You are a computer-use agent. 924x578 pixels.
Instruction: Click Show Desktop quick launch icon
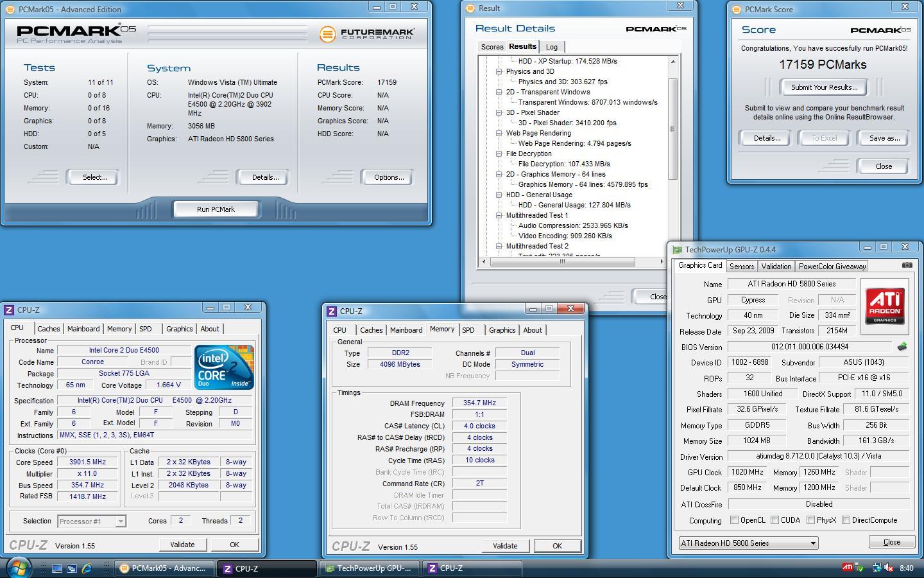tap(57, 568)
